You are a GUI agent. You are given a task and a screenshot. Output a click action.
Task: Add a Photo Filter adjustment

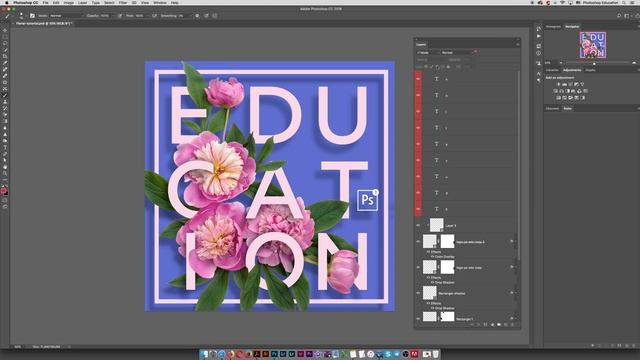tap(573, 91)
